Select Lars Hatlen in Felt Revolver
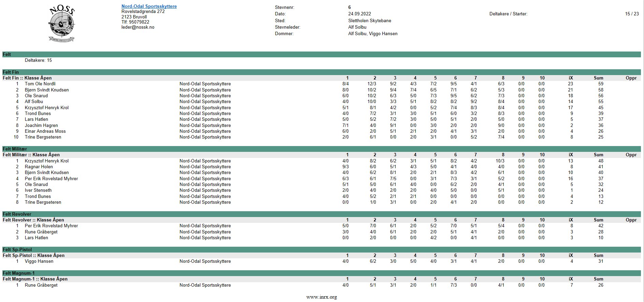Screen dimensions: 644x302 (36, 238)
